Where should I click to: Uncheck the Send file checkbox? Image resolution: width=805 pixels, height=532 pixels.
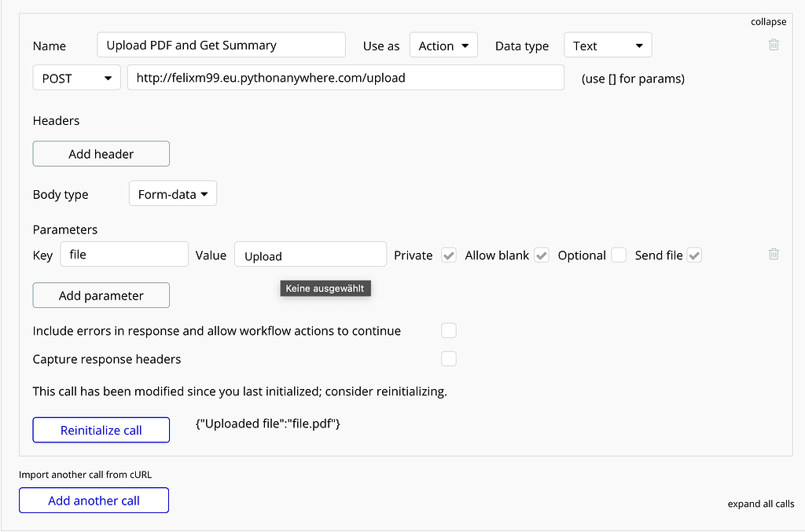(693, 255)
